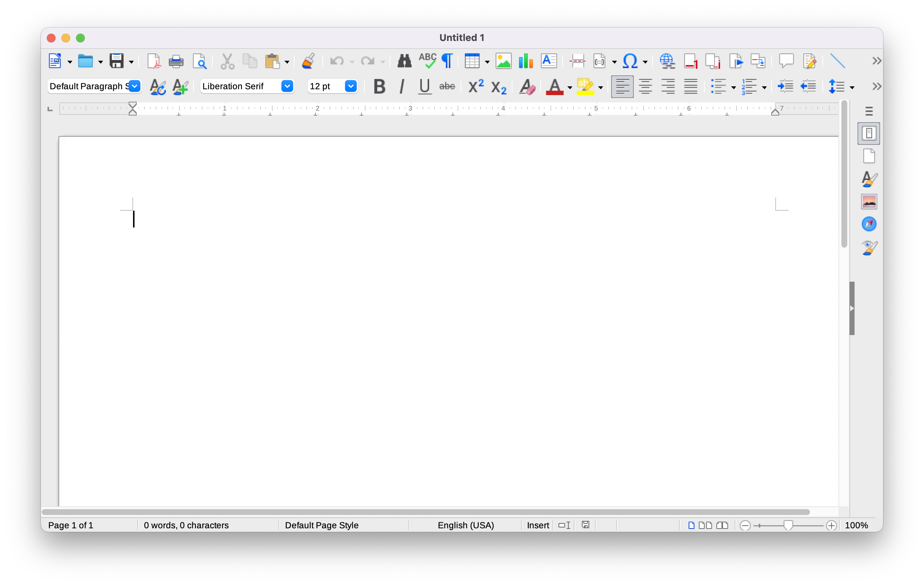The width and height of the screenshot is (924, 586).
Task: Expand hidden standard toolbar items chevron
Action: click(x=876, y=61)
